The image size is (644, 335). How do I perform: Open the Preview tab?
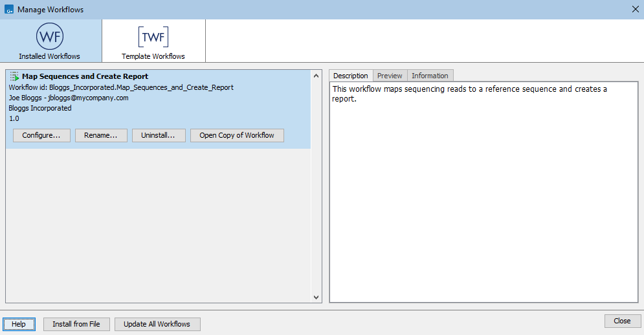pos(390,76)
